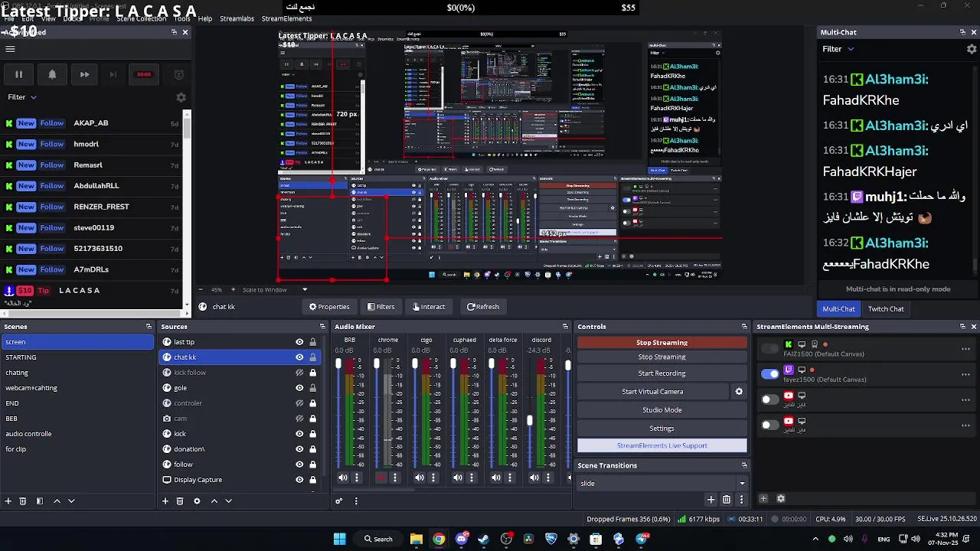Open the Help menu
This screenshot has width=980, height=551.
click(205, 18)
